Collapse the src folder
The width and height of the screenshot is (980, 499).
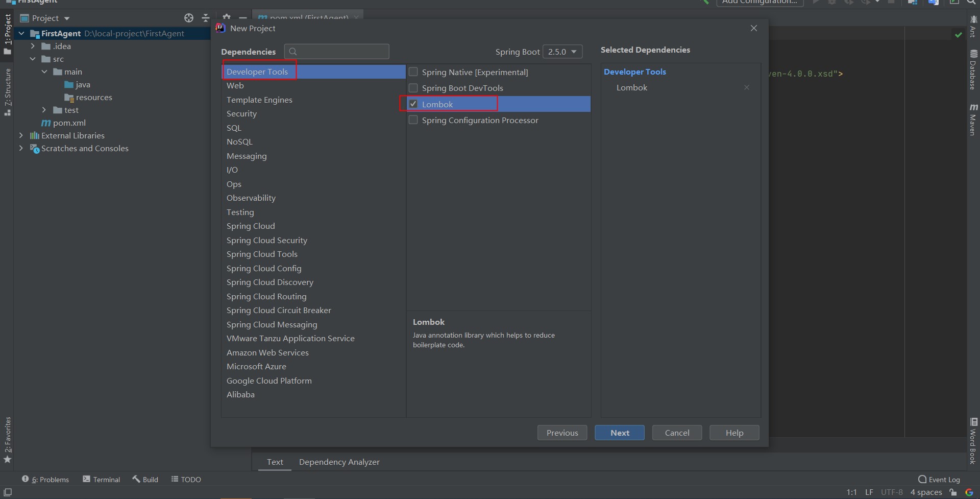coord(33,59)
